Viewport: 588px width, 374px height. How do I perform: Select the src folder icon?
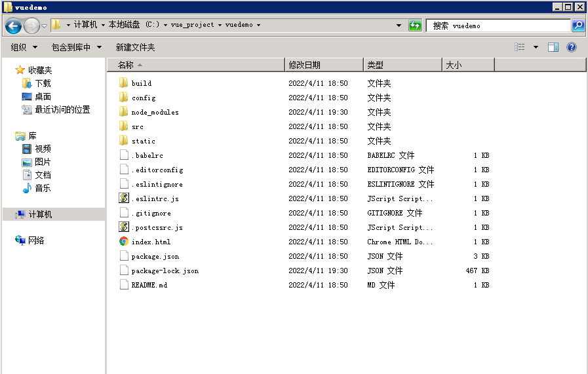click(123, 126)
